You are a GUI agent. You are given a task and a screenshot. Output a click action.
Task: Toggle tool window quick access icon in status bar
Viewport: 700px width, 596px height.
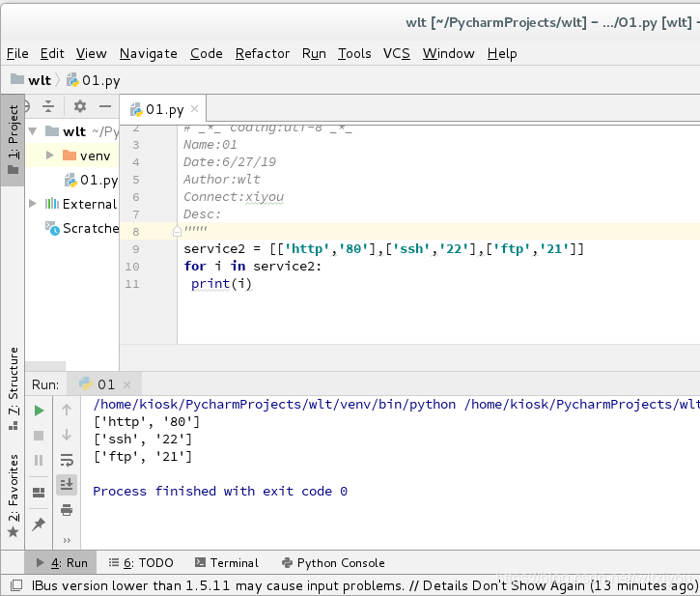click(x=16, y=584)
